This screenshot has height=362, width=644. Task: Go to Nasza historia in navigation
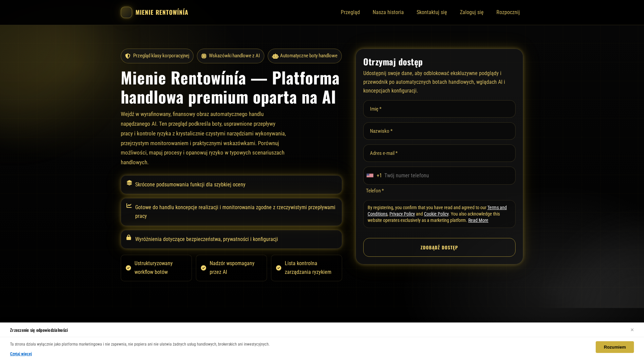(x=388, y=12)
